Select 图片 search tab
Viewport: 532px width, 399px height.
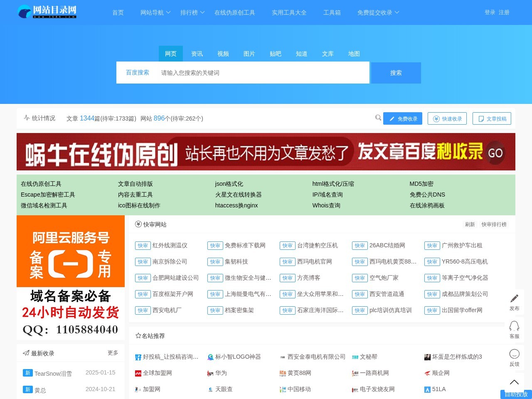tap(249, 54)
